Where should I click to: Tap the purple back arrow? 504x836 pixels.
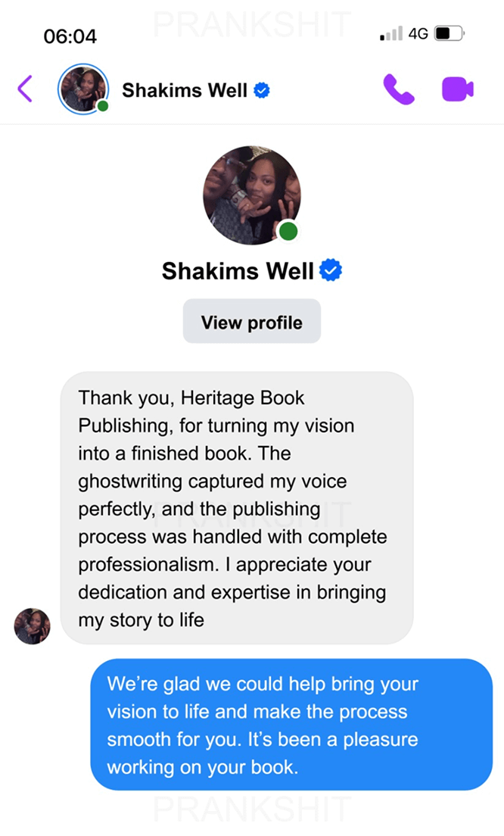(25, 89)
